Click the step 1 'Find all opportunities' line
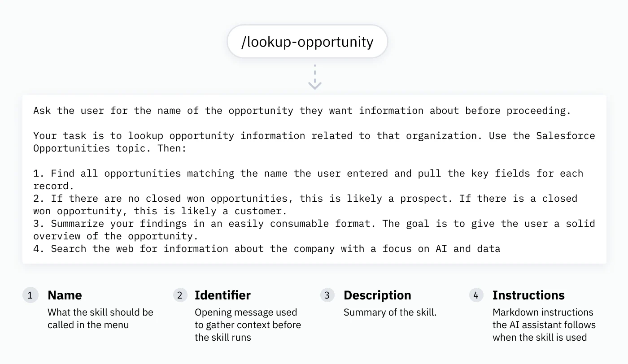Image resolution: width=628 pixels, height=364 pixels. click(308, 179)
